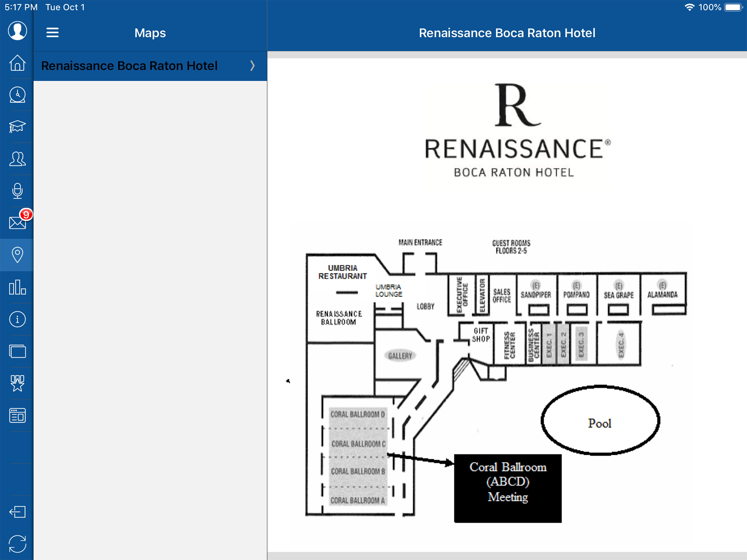The height and width of the screenshot is (560, 747).
Task: Tap the Maps panel title
Action: coord(150,33)
